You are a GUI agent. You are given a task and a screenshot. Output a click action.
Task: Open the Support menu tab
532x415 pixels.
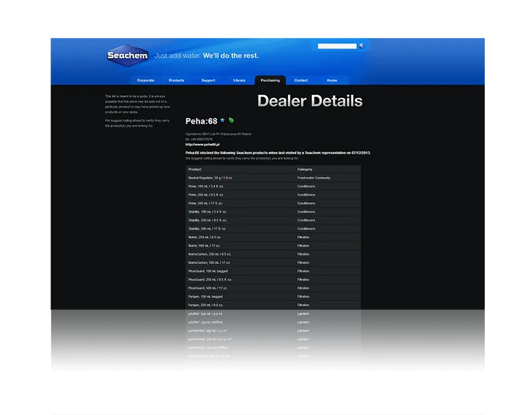[208, 80]
